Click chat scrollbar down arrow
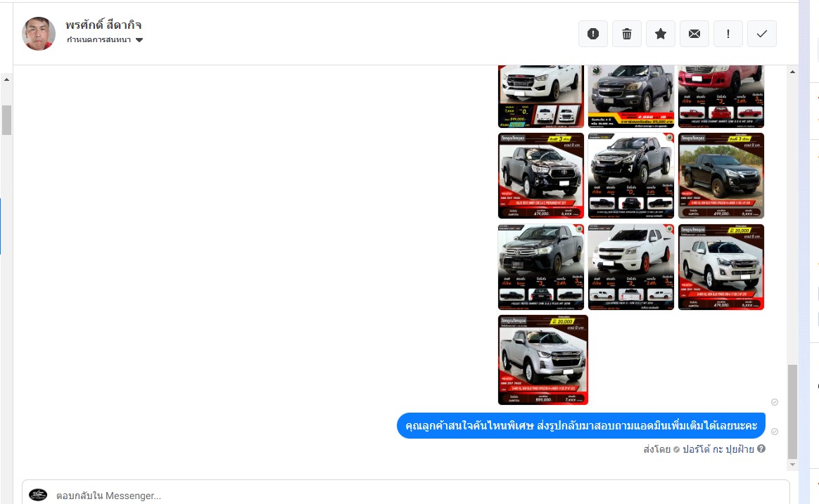The width and height of the screenshot is (819, 504). tap(792, 465)
